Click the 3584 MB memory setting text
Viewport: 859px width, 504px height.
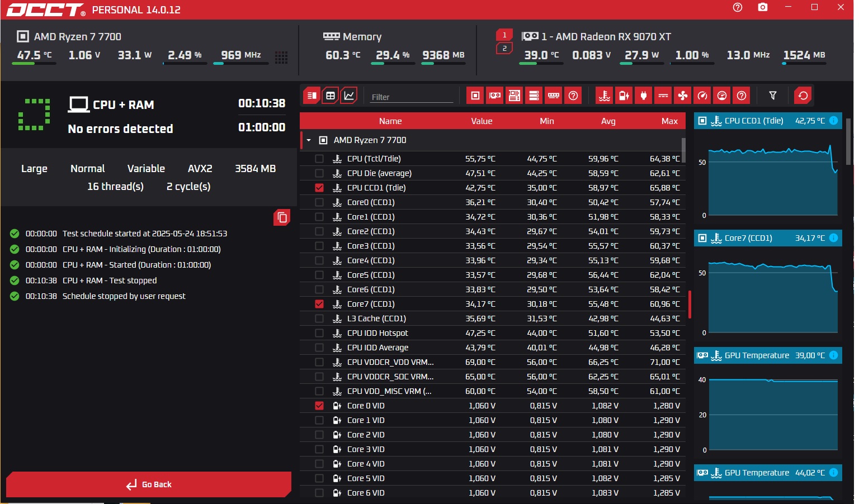[256, 169]
